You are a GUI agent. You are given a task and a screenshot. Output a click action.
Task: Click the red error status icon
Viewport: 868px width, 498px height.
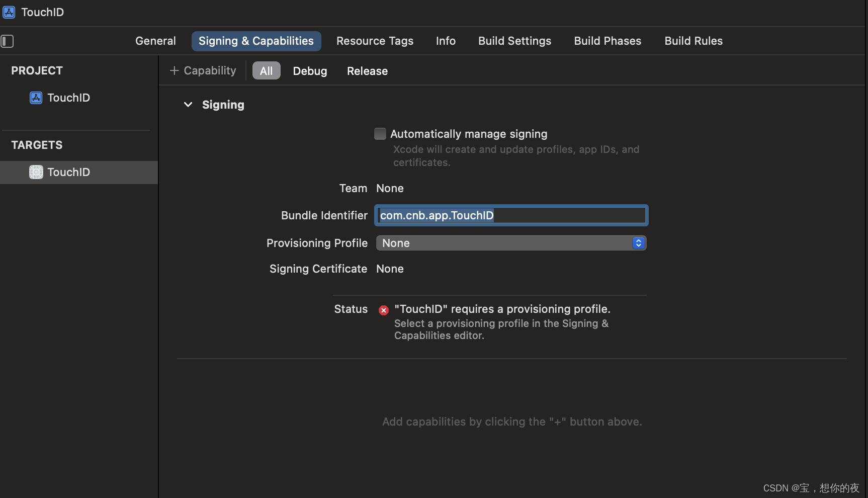tap(384, 310)
